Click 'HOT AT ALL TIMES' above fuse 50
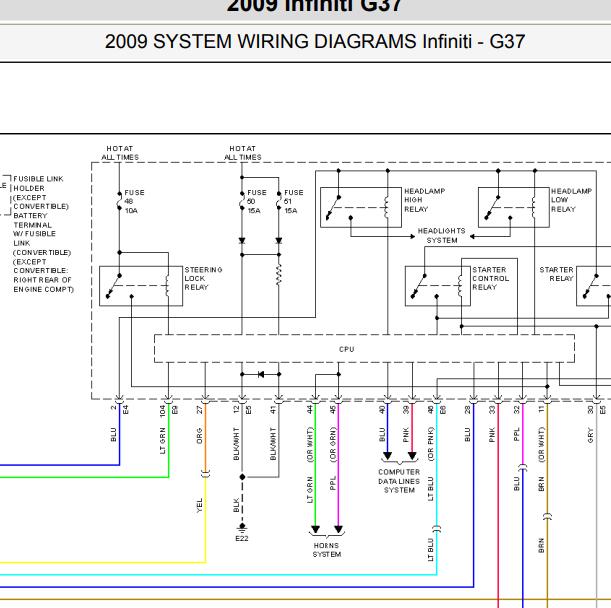 point(242,153)
